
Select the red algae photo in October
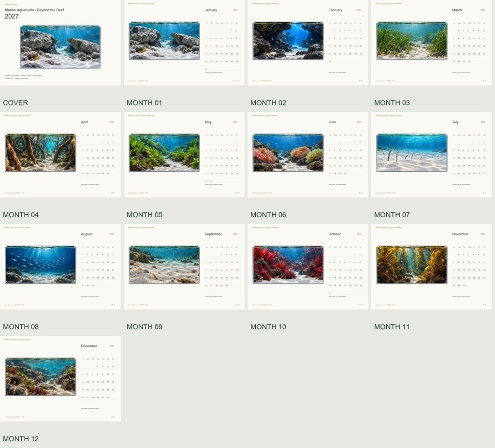tap(288, 265)
